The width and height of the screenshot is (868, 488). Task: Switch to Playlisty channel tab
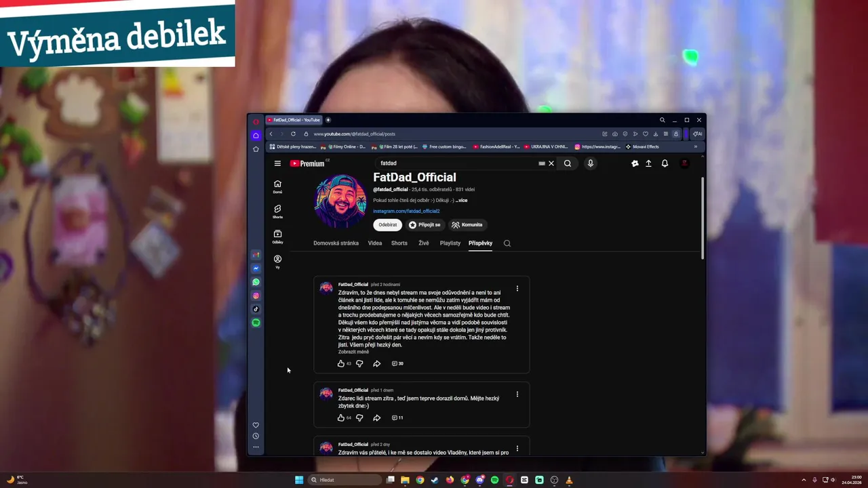point(450,243)
